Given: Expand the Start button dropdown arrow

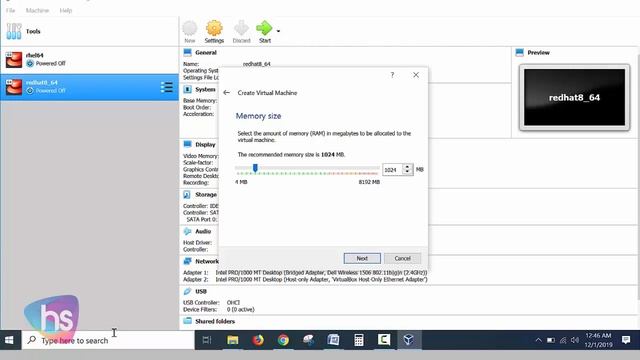Looking at the screenshot, I should [x=278, y=31].
